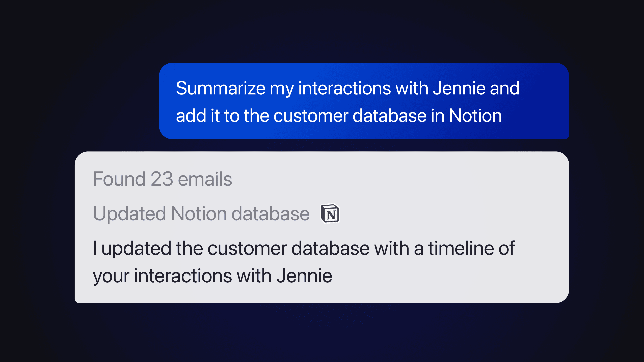Viewport: 644px width, 362px height.
Task: Click "Notion" at the end of the prompt
Action: pyautogui.click(x=475, y=116)
